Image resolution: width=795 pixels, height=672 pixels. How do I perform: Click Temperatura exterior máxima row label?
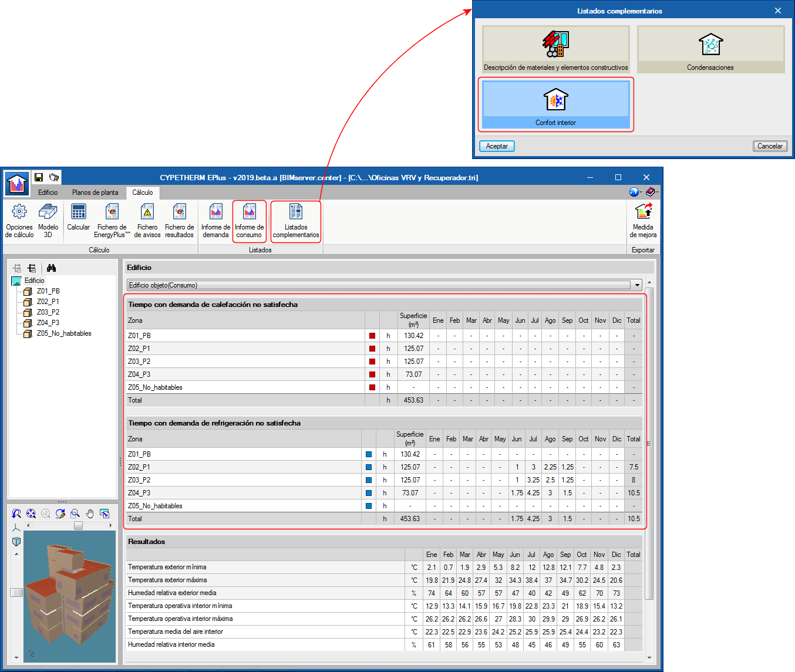click(x=167, y=580)
